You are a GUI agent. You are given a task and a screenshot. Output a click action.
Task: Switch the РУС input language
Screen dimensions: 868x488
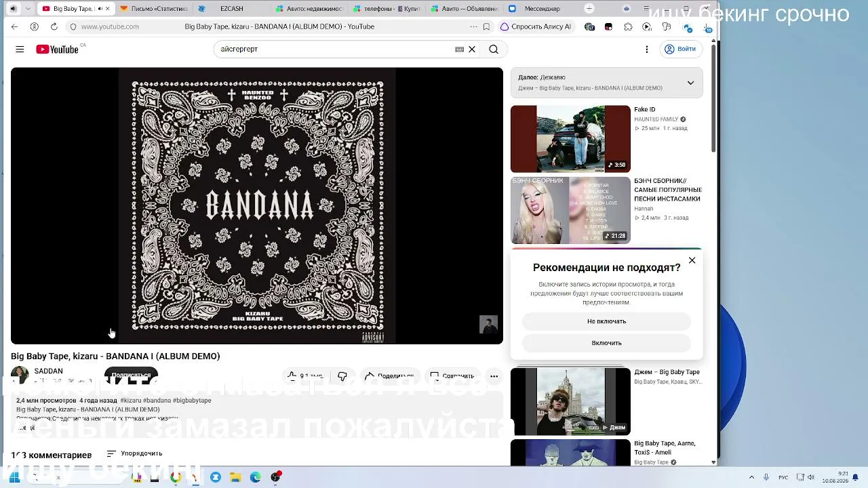783,477
